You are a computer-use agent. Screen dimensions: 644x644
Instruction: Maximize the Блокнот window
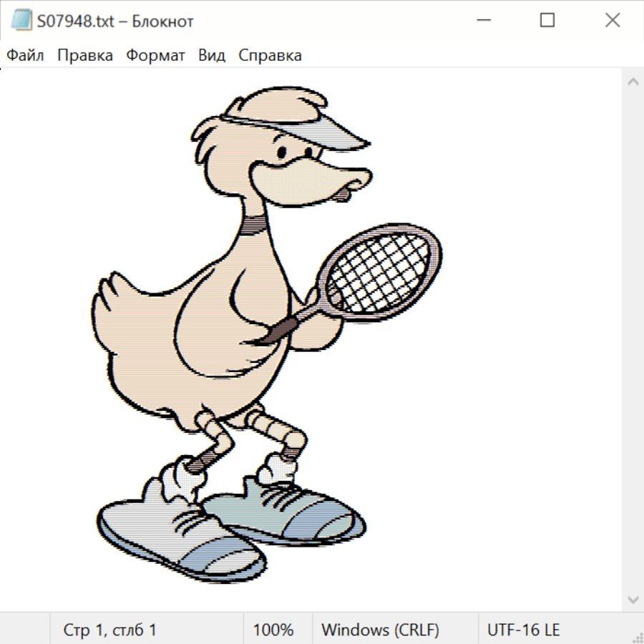point(547,21)
